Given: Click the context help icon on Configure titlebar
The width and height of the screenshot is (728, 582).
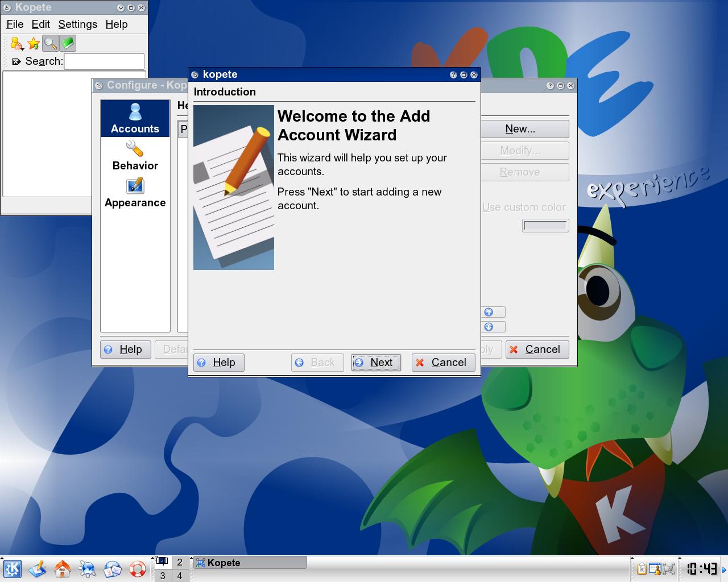Looking at the screenshot, I should (550, 86).
